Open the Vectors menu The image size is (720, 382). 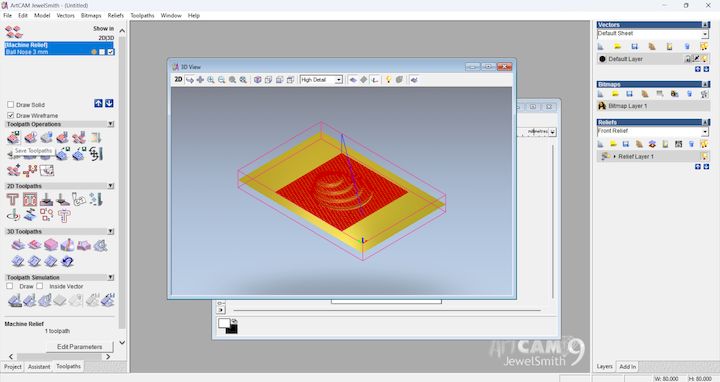click(x=66, y=15)
